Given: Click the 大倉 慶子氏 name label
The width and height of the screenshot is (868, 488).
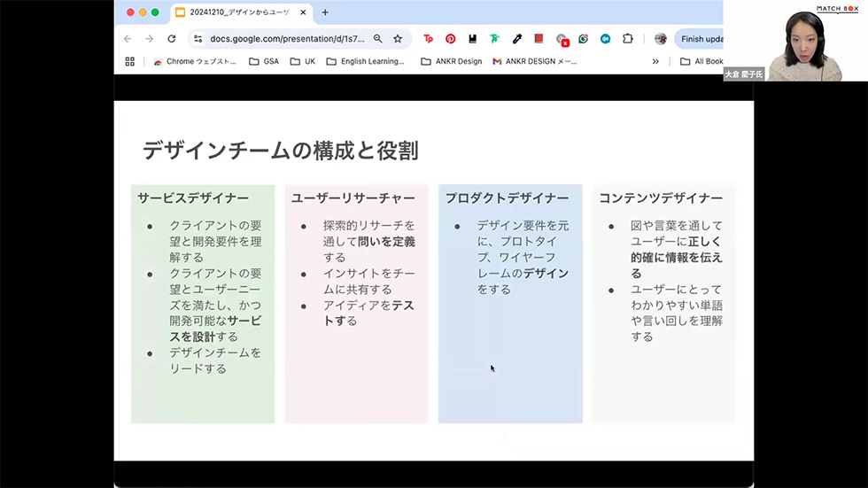Looking at the screenshot, I should (743, 74).
